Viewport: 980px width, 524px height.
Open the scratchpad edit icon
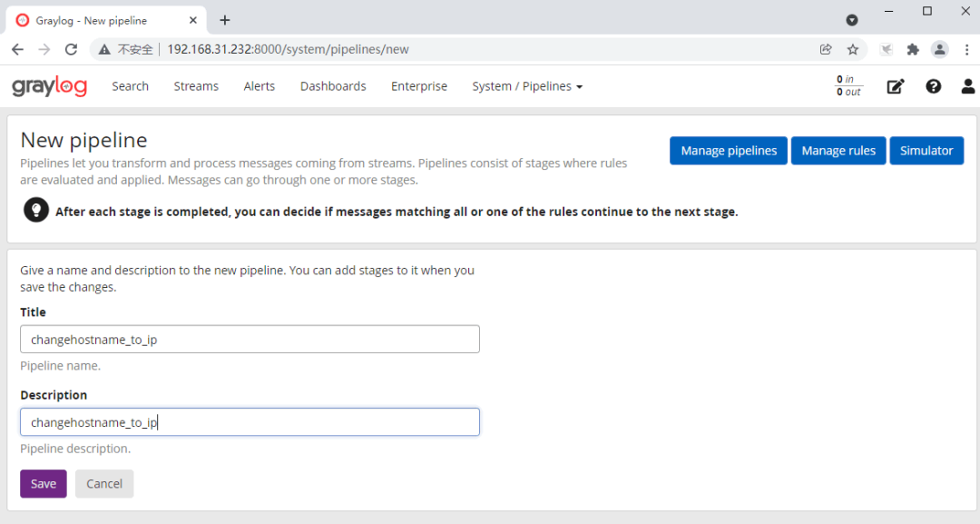(896, 86)
